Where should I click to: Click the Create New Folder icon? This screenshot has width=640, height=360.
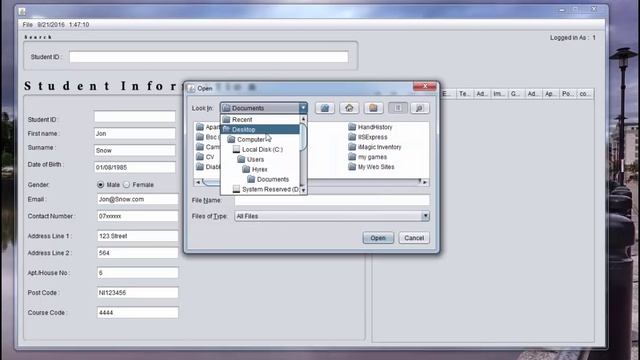[373, 108]
